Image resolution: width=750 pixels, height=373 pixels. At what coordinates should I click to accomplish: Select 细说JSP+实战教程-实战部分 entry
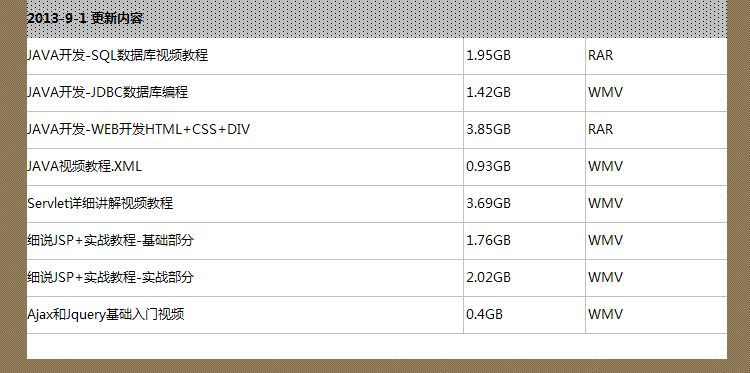coord(110,277)
